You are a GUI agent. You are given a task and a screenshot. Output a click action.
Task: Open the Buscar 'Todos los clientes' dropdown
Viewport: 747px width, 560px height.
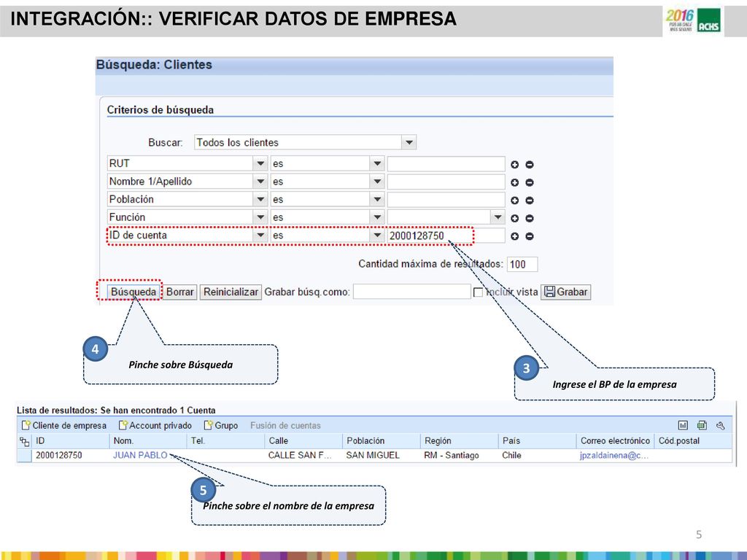409,142
